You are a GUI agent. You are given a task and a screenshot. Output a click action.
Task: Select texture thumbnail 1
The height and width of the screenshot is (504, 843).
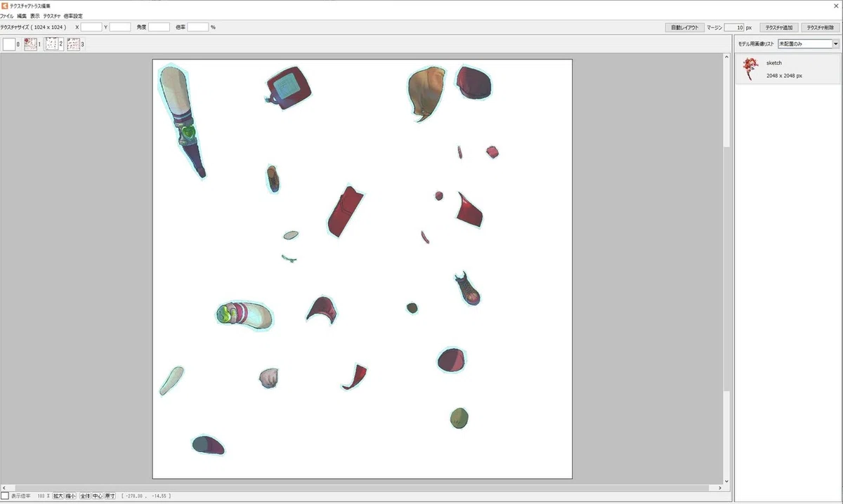pos(30,44)
